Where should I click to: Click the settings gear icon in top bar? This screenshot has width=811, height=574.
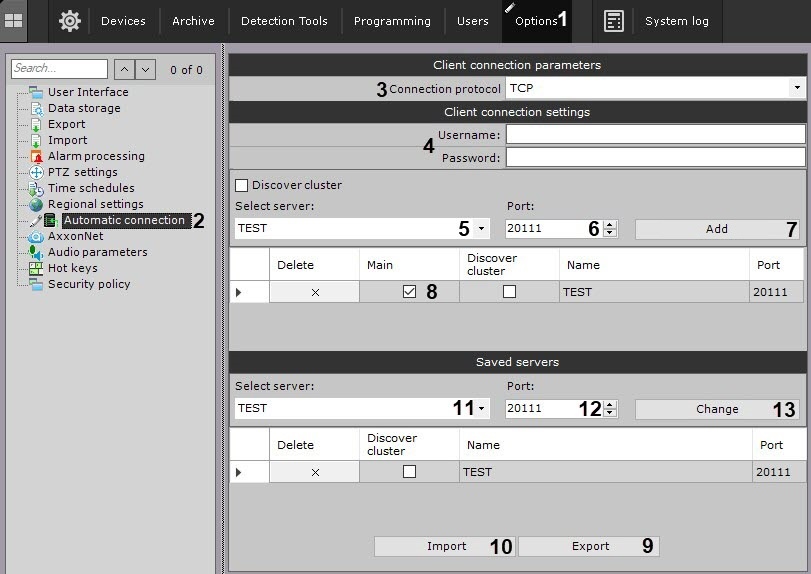[69, 20]
